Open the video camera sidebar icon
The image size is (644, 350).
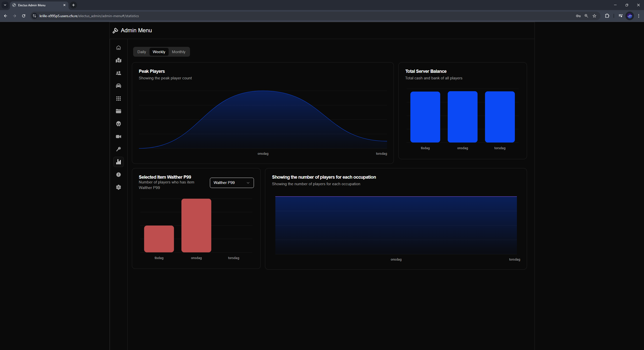(x=119, y=137)
